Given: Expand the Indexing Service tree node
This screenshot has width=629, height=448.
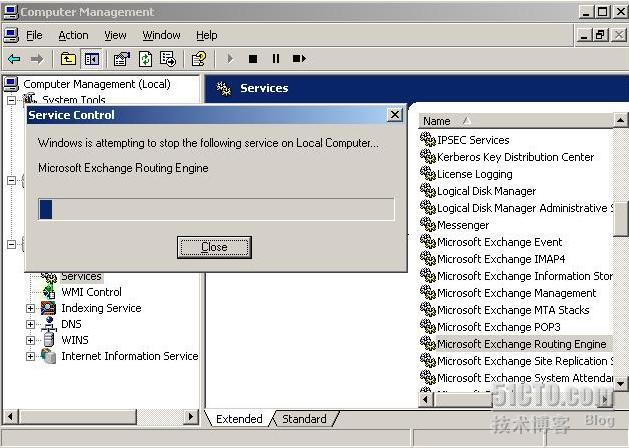Looking at the screenshot, I should coord(30,308).
